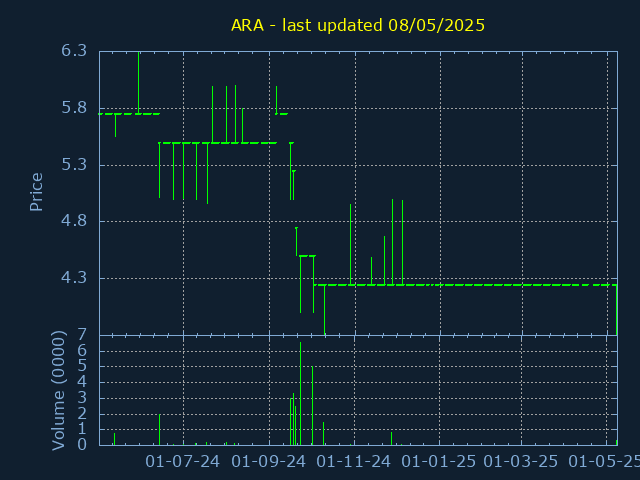
Task: Click the price spike reaching 6.3
Action: (x=139, y=83)
